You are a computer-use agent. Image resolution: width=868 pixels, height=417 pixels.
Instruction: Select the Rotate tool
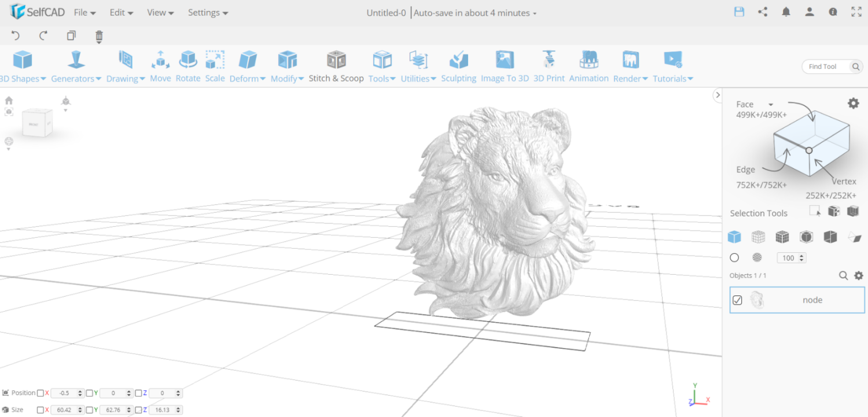(x=187, y=65)
